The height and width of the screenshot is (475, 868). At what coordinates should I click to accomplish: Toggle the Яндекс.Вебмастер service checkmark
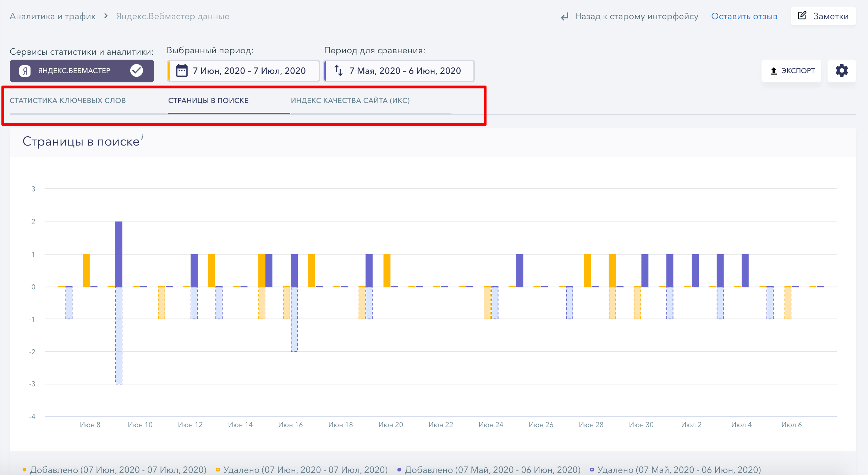137,71
